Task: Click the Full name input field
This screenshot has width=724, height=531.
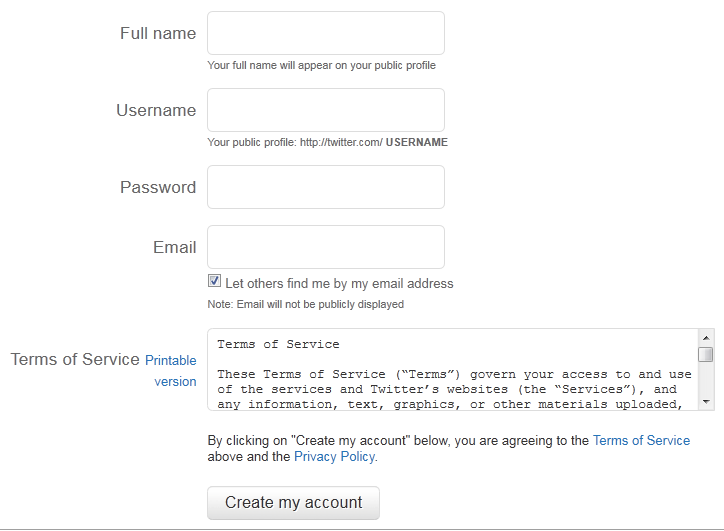Action: 325,33
